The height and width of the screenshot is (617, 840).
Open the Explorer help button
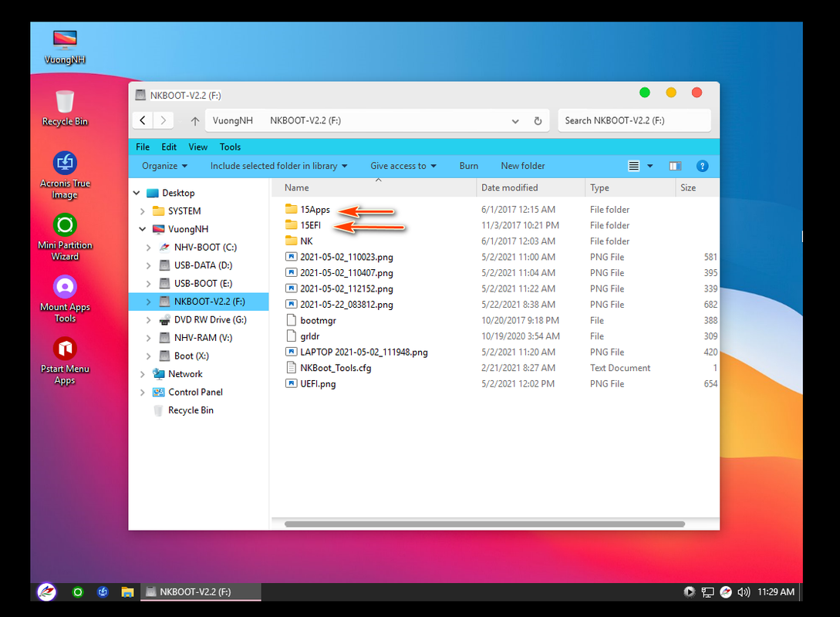click(x=703, y=166)
